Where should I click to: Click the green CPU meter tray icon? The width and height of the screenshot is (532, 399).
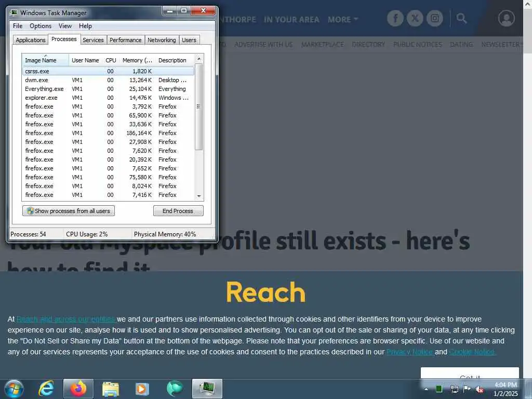point(439,389)
